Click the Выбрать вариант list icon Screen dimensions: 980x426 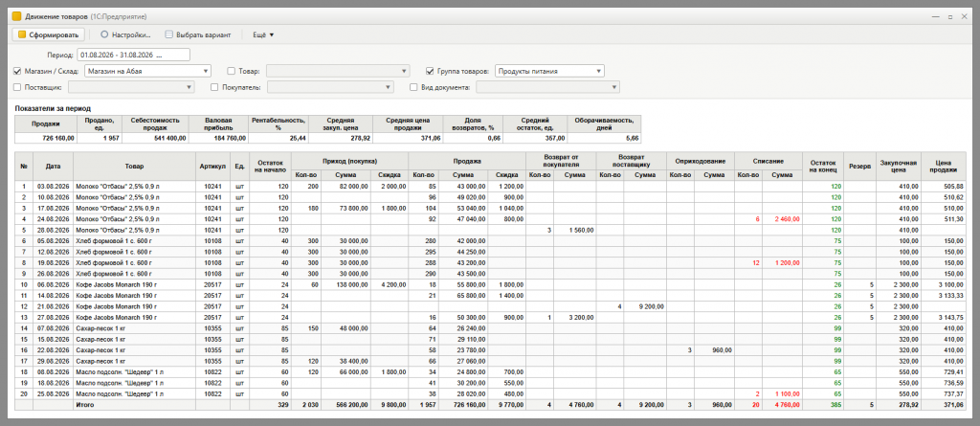coord(168,35)
